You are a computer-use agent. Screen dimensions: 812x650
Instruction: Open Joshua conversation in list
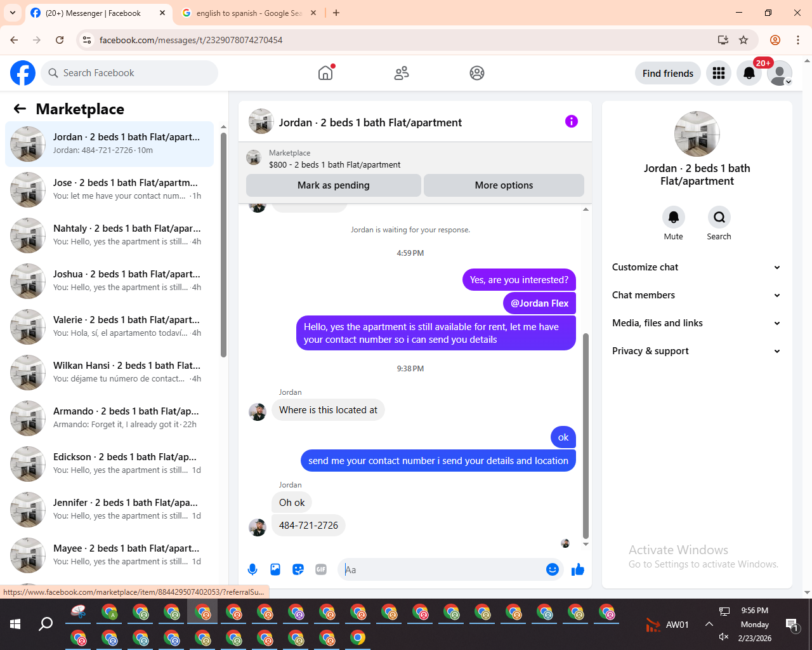[109, 281]
